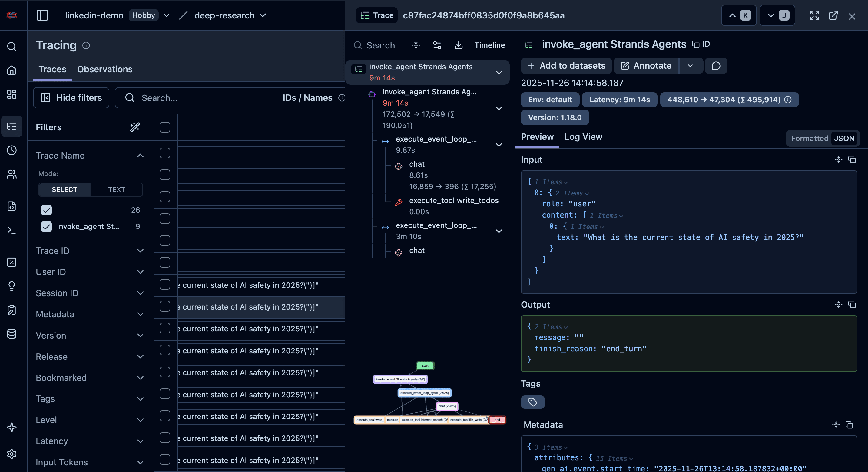
Task: Open trace in new tab icon
Action: [833, 15]
